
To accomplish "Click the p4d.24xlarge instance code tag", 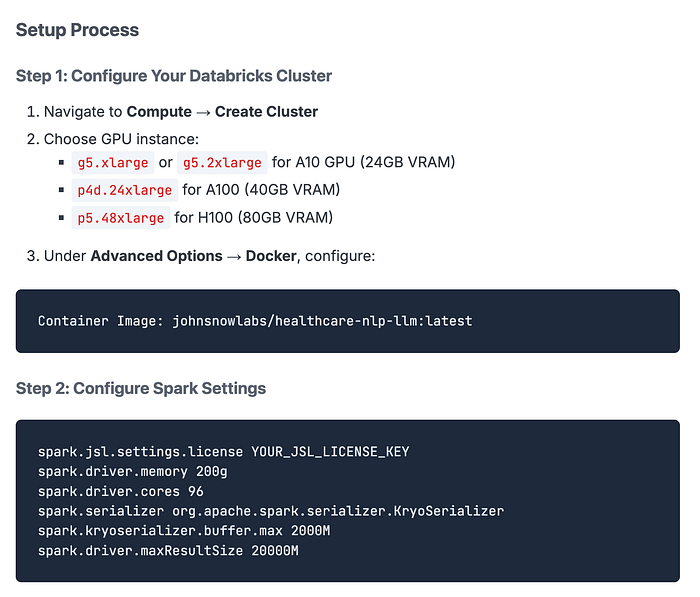I will click(x=125, y=190).
